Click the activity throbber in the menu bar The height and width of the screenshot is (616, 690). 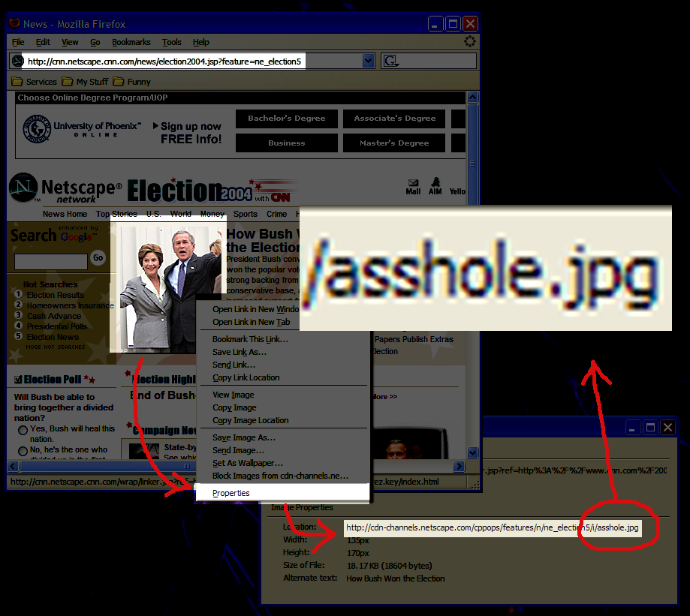click(x=470, y=41)
